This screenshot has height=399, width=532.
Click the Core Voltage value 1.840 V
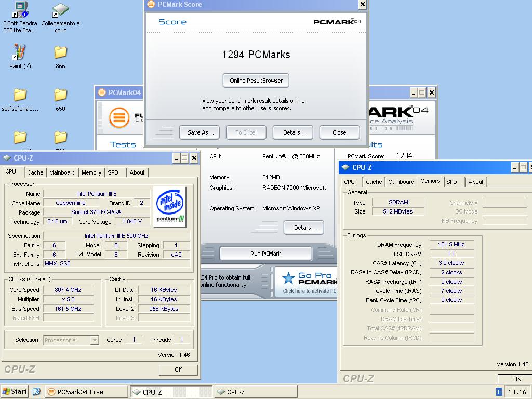coord(132,221)
